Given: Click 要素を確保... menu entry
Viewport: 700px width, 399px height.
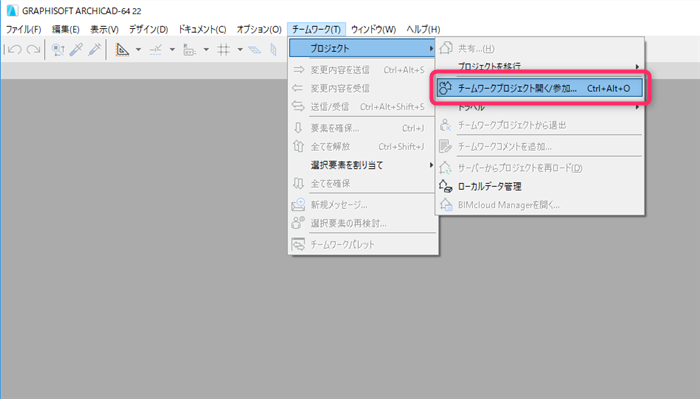Looking at the screenshot, I should tap(362, 129).
